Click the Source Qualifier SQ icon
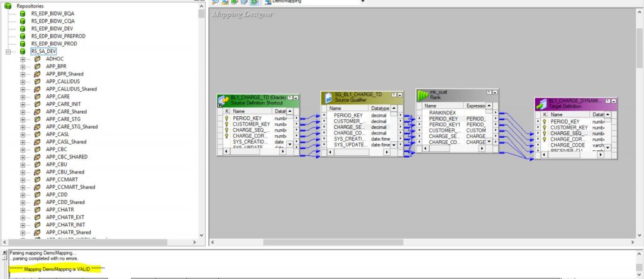The height and width of the screenshot is (279, 644). [x=328, y=97]
